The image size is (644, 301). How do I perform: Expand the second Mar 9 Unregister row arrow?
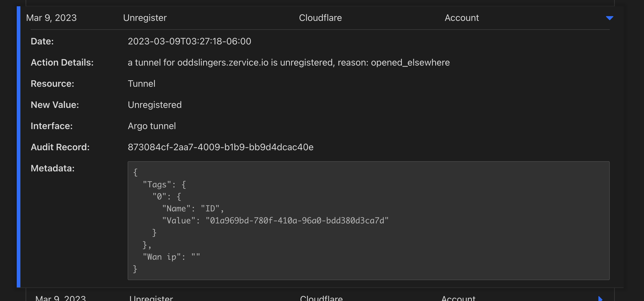tap(600, 298)
